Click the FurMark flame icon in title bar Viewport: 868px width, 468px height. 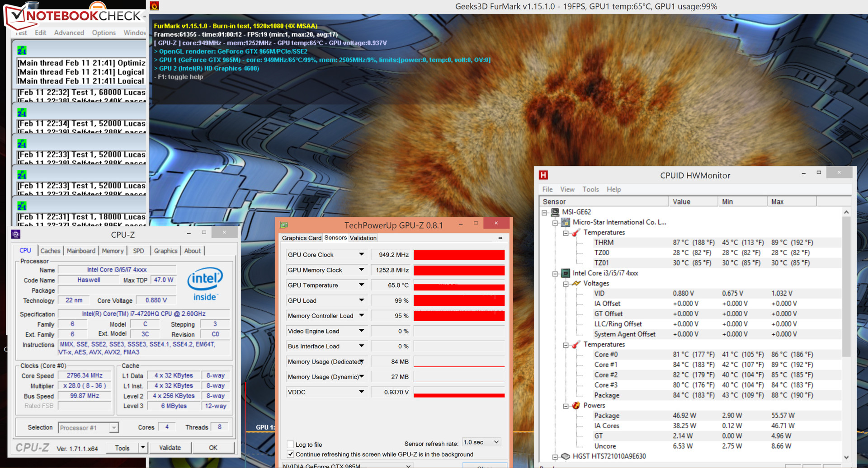pos(154,6)
